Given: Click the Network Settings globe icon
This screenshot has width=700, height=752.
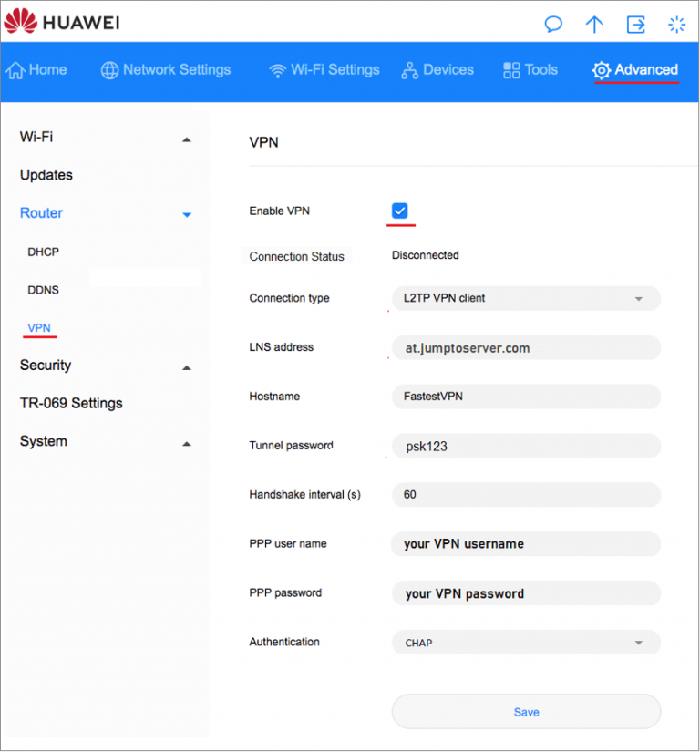Looking at the screenshot, I should pyautogui.click(x=109, y=68).
